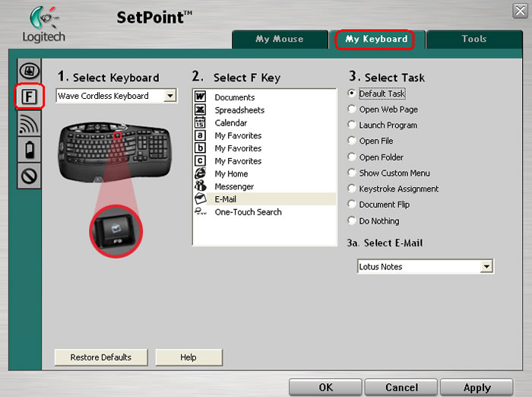Viewport: 532px width, 397px height.
Task: Confirm with the OK button
Action: pyautogui.click(x=326, y=387)
